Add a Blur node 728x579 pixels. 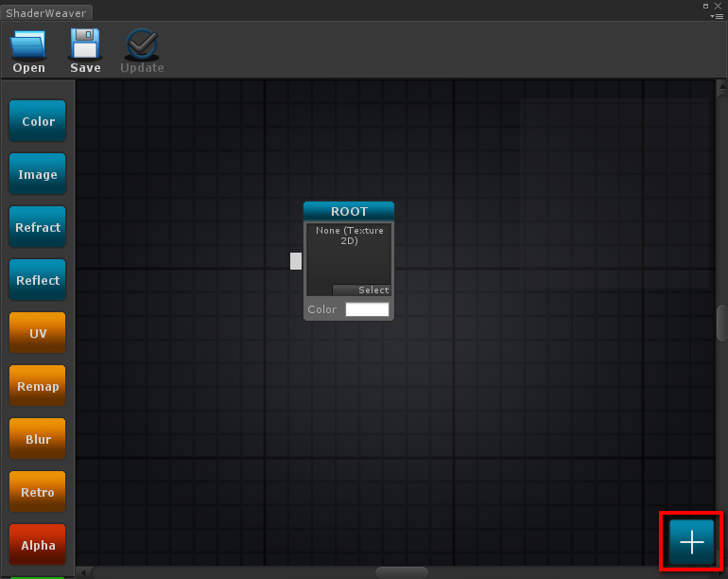pos(38,439)
